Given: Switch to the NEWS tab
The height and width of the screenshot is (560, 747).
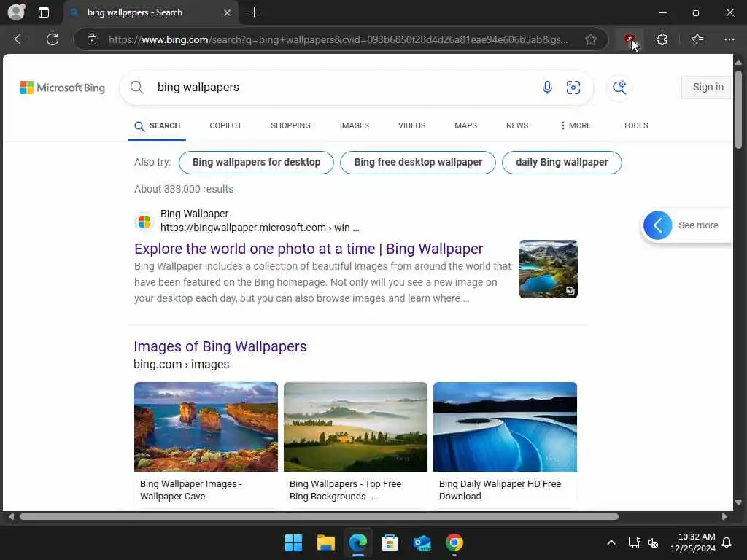Looking at the screenshot, I should (517, 125).
